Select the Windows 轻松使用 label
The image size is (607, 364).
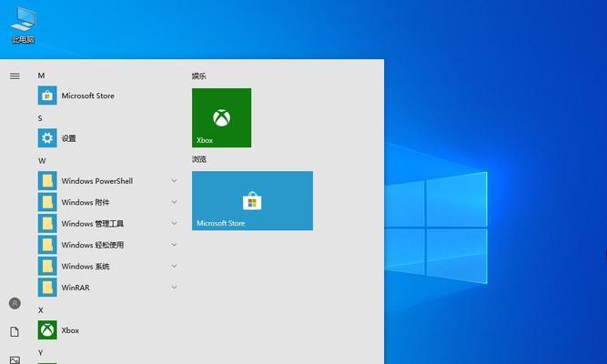tap(93, 245)
